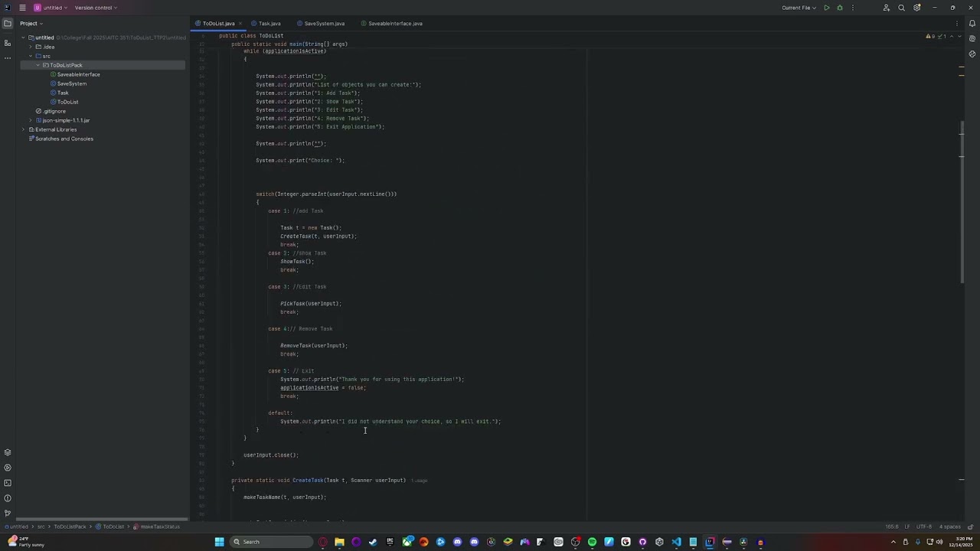Close the ToDoList.java tab
Viewport: 980px width, 551px height.
coord(240,23)
